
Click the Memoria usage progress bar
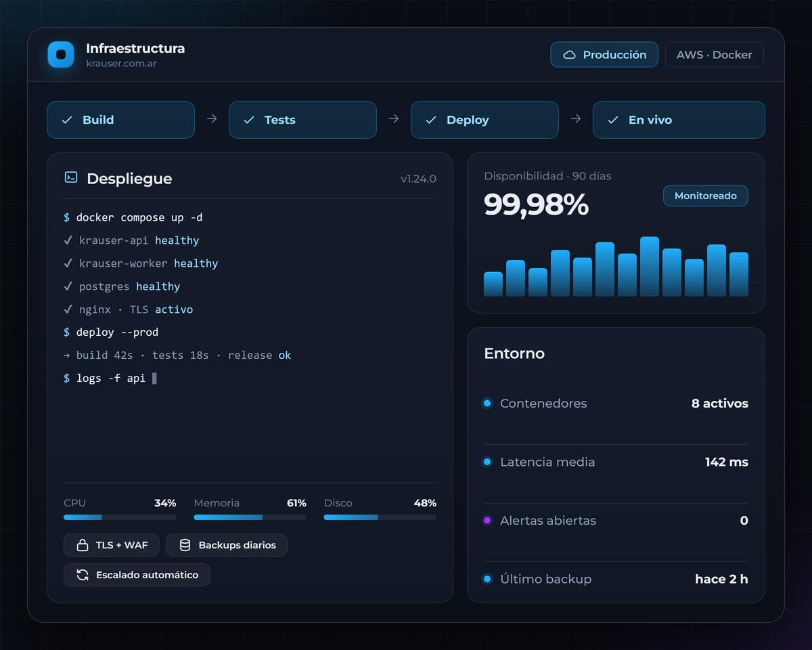point(250,517)
